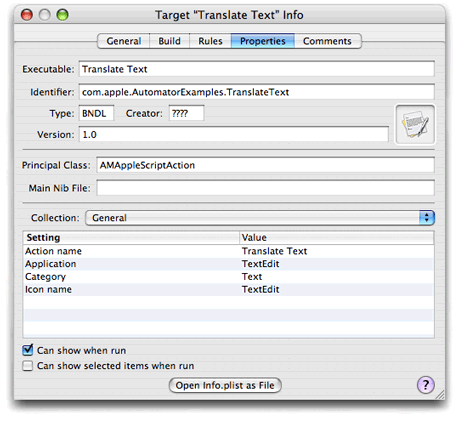Click the window resize grip corner
The width and height of the screenshot is (459, 422).
tap(440, 395)
